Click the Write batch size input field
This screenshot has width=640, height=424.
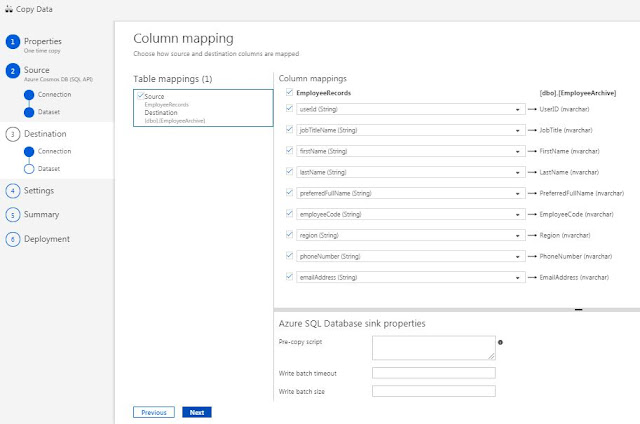click(434, 391)
